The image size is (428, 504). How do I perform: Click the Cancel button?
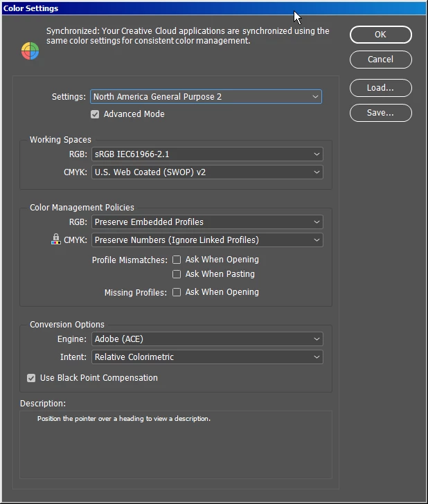(x=381, y=60)
